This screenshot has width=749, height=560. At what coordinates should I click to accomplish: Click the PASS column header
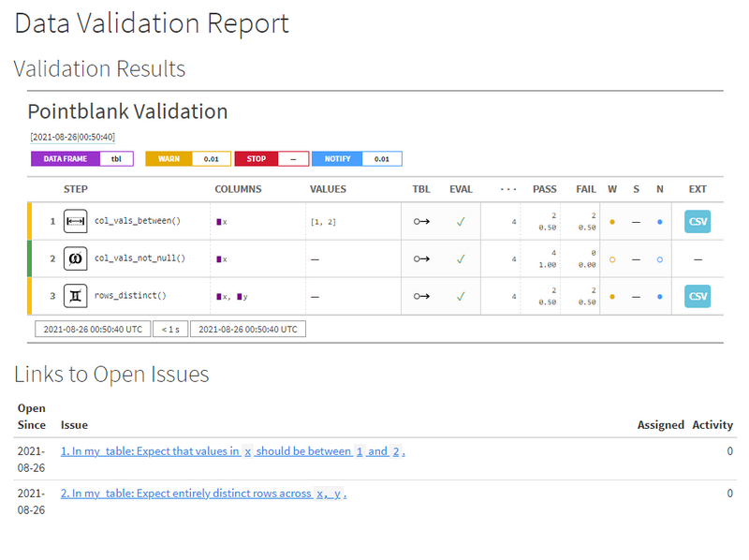545,189
